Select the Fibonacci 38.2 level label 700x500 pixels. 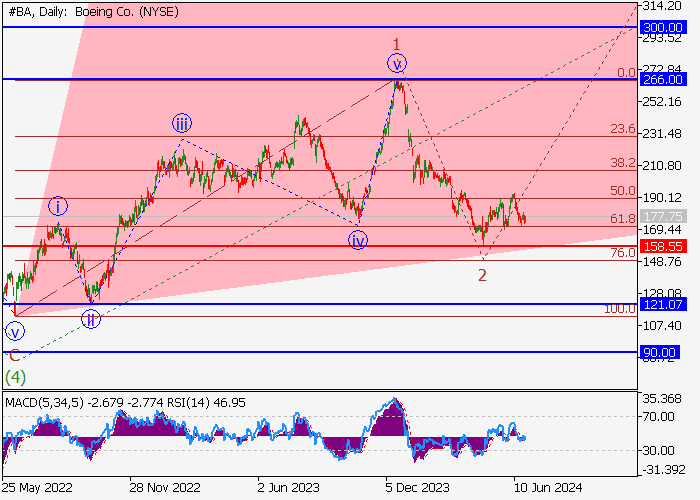pyautogui.click(x=623, y=163)
